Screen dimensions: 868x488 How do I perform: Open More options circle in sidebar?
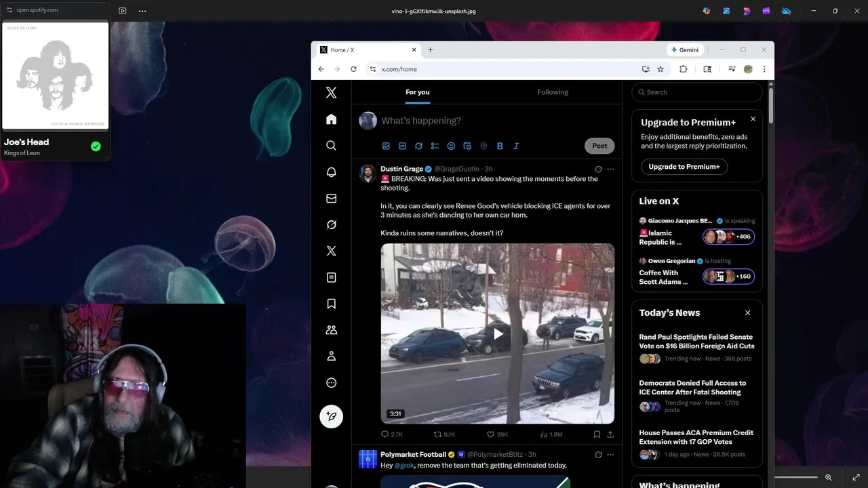tap(331, 383)
